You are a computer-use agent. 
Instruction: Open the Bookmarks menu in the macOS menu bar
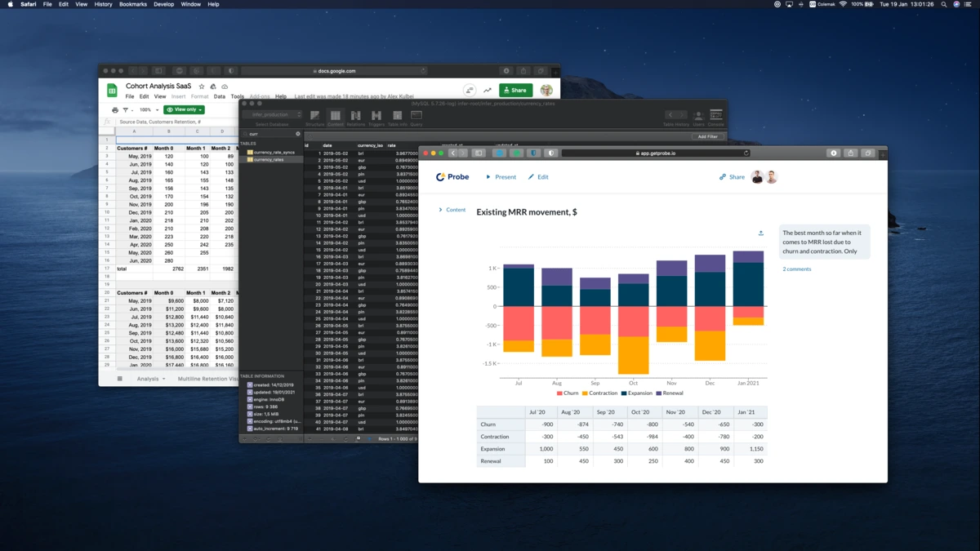(133, 4)
